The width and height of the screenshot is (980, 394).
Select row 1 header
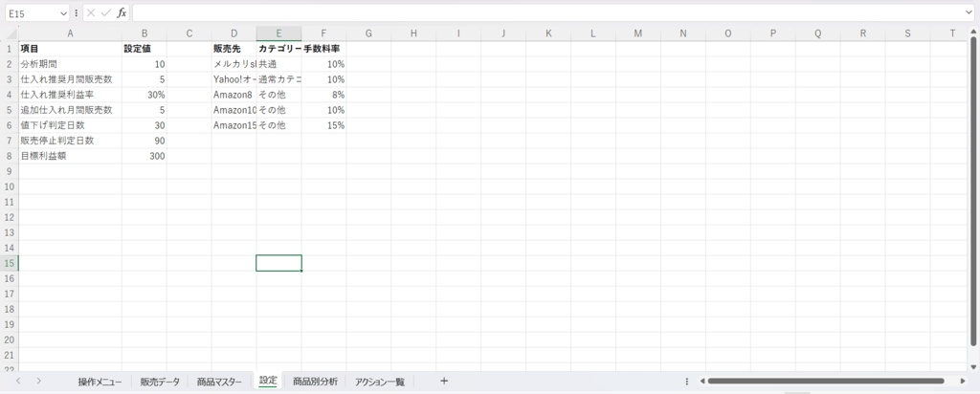[10, 49]
